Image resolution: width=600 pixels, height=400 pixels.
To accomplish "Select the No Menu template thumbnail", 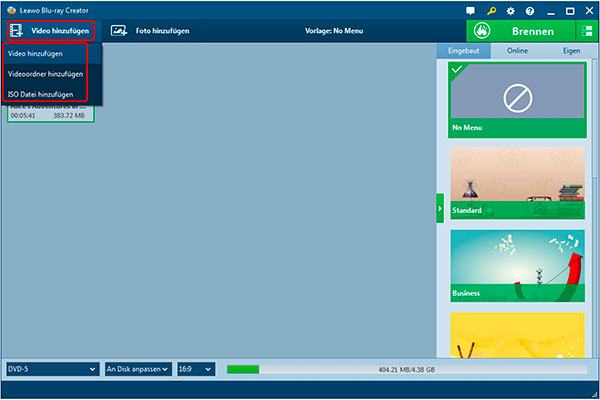I will 517,100.
